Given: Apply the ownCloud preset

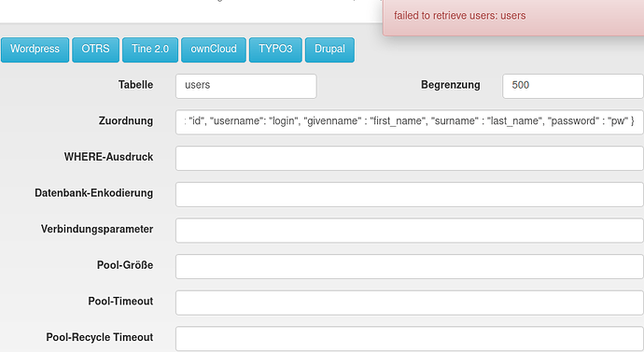Looking at the screenshot, I should (214, 49).
